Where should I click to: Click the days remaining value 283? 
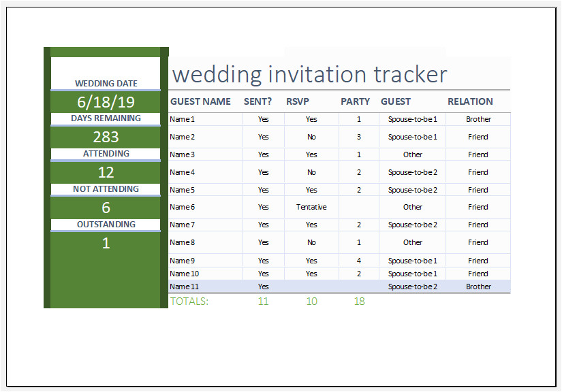tap(106, 137)
